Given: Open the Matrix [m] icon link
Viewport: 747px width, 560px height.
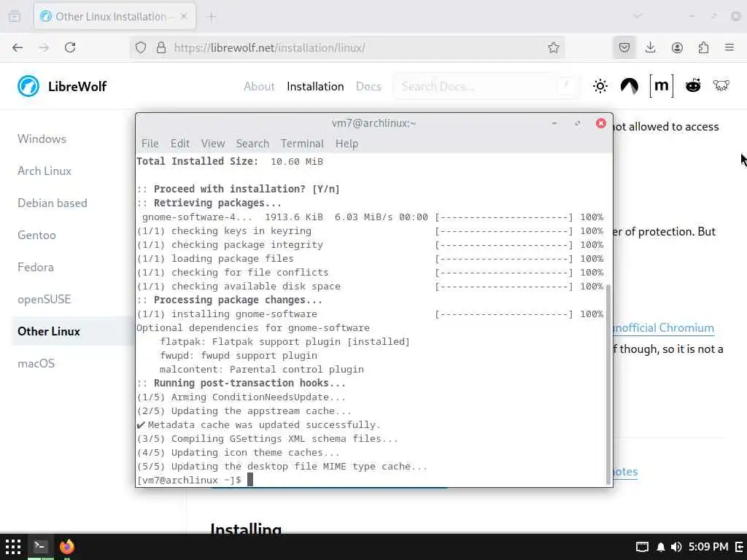Looking at the screenshot, I should click(x=662, y=86).
